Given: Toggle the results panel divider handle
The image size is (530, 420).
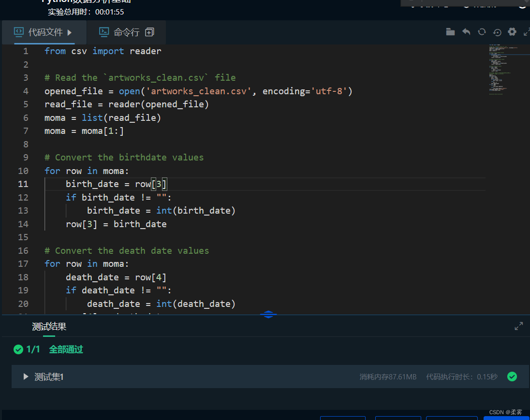Looking at the screenshot, I should pos(268,315).
